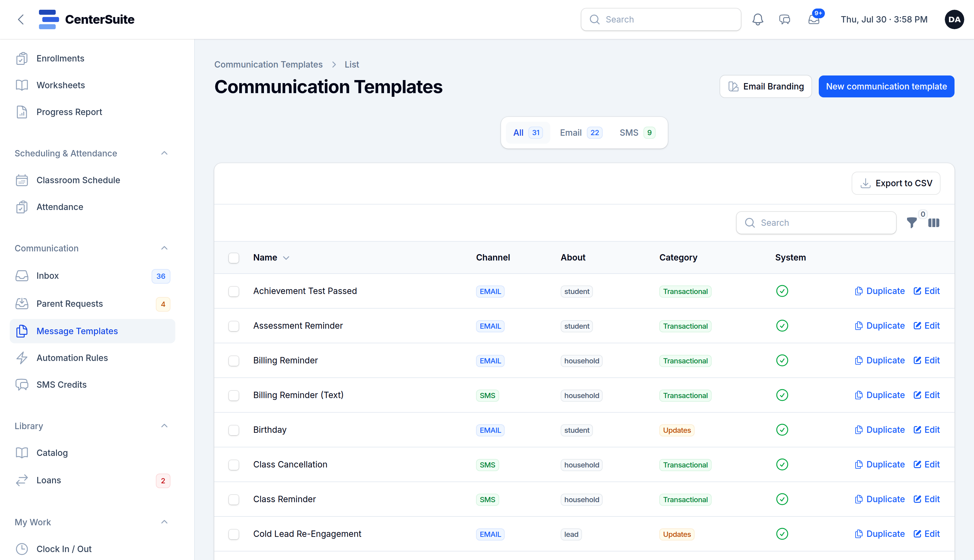Select the Birthday row checkbox
The width and height of the screenshot is (974, 560).
[x=234, y=430]
